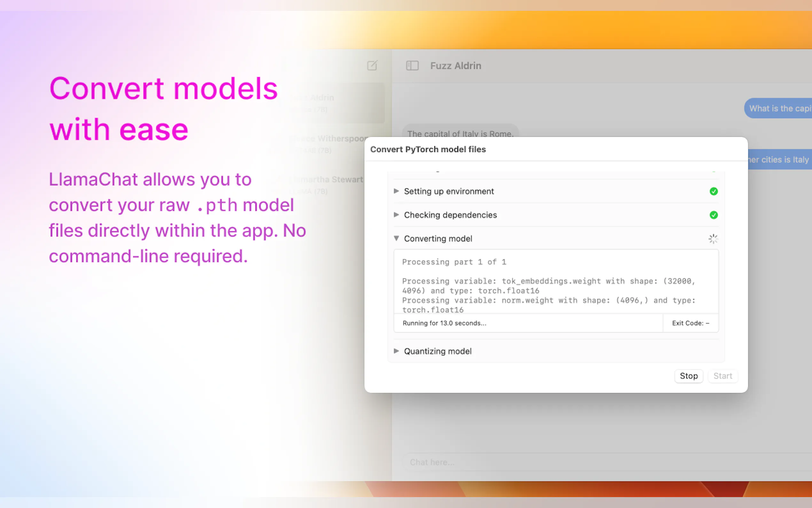This screenshot has height=508, width=812.
Task: Click the Fuzz Aldrin title in header
Action: pos(456,66)
